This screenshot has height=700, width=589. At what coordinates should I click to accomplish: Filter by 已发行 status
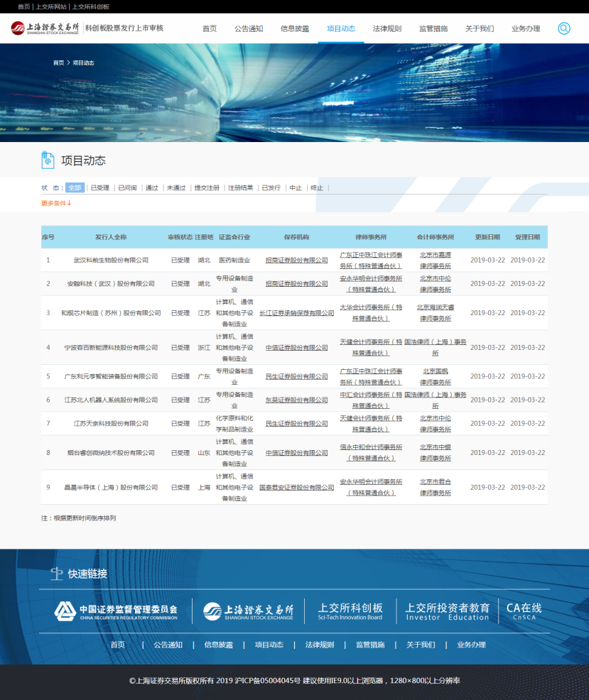(271, 188)
